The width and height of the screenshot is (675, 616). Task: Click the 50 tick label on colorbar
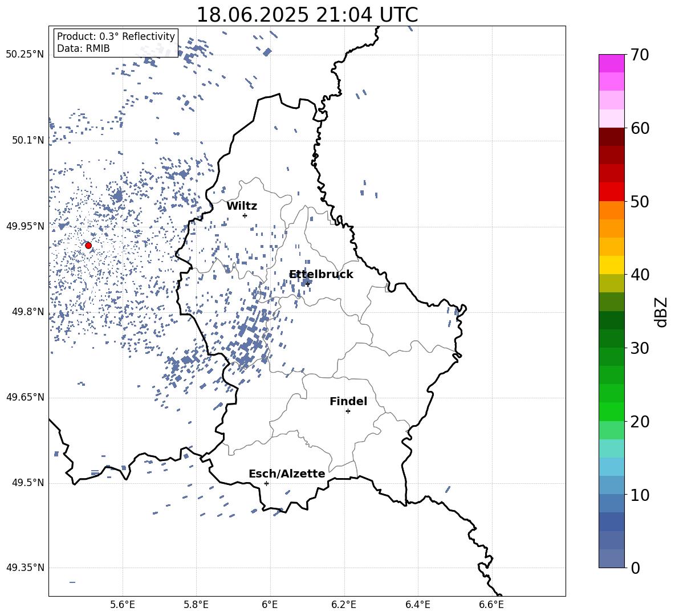pyautogui.click(x=640, y=202)
